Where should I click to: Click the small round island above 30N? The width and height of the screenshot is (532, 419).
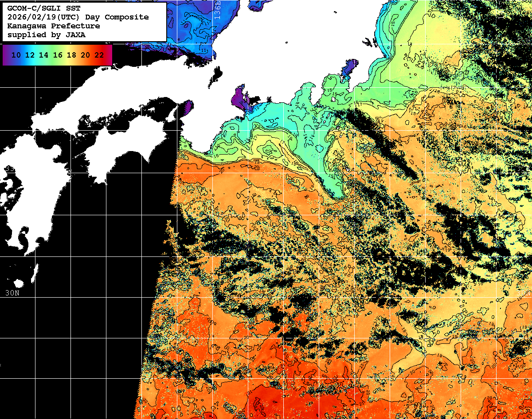click(x=18, y=283)
